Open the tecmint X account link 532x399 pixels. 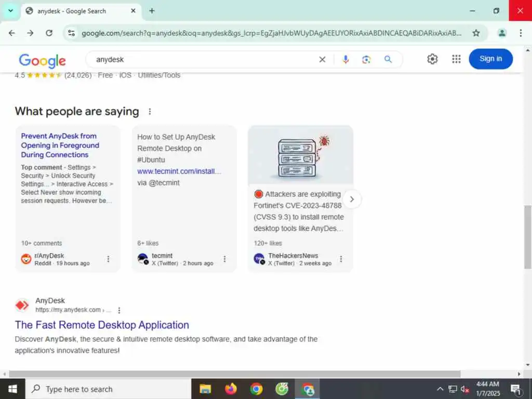[162, 256]
